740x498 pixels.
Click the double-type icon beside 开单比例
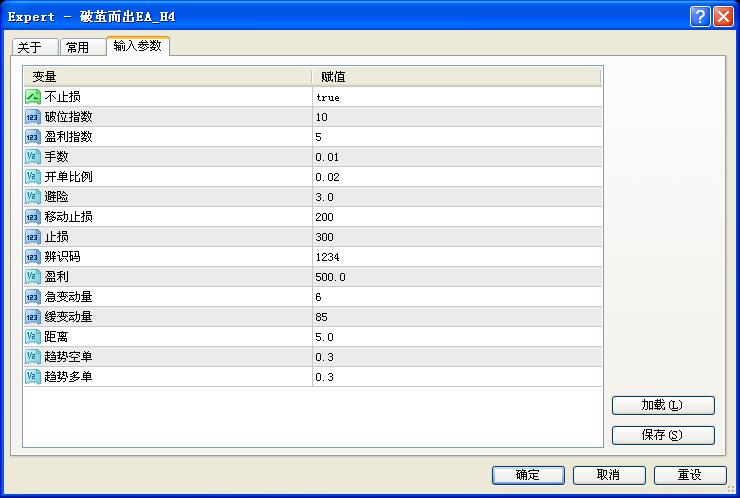point(33,177)
